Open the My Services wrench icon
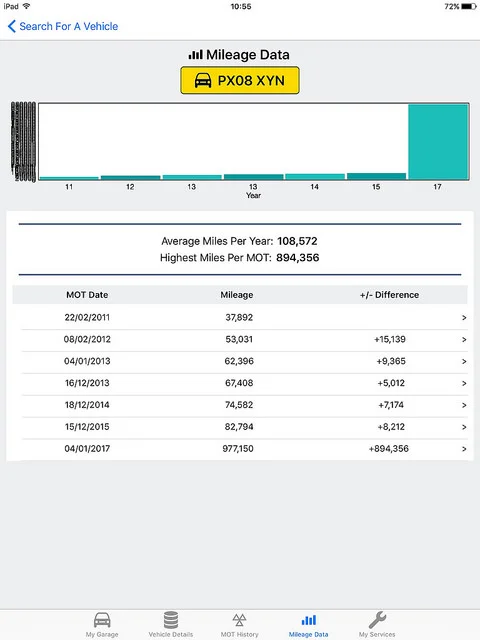 377,620
